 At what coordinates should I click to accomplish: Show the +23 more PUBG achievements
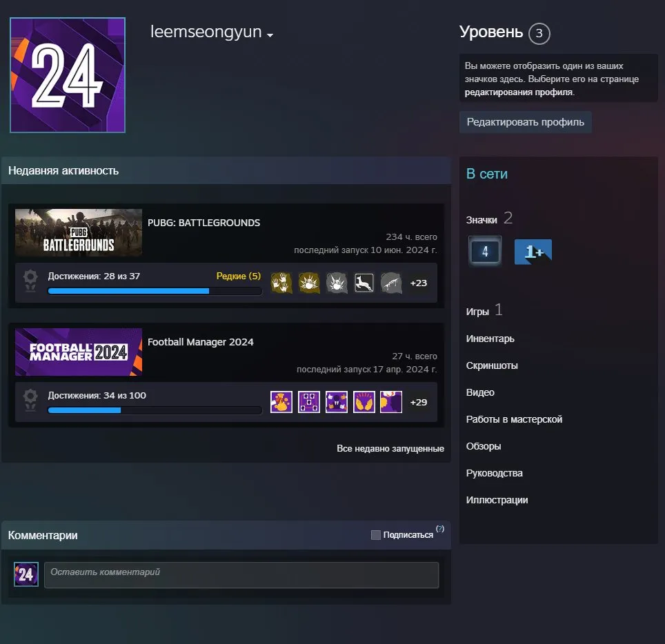[419, 283]
